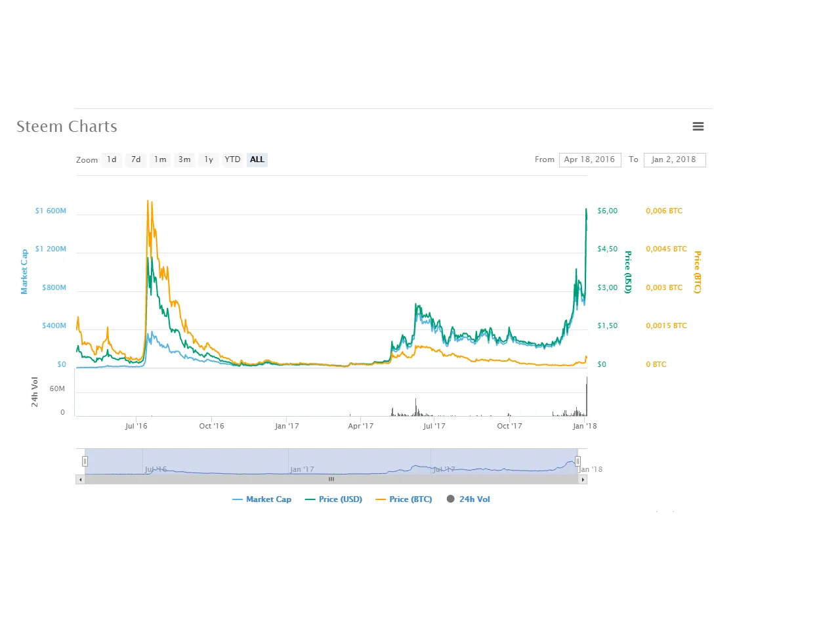Click the 0,0045 BTC axis label

point(666,249)
